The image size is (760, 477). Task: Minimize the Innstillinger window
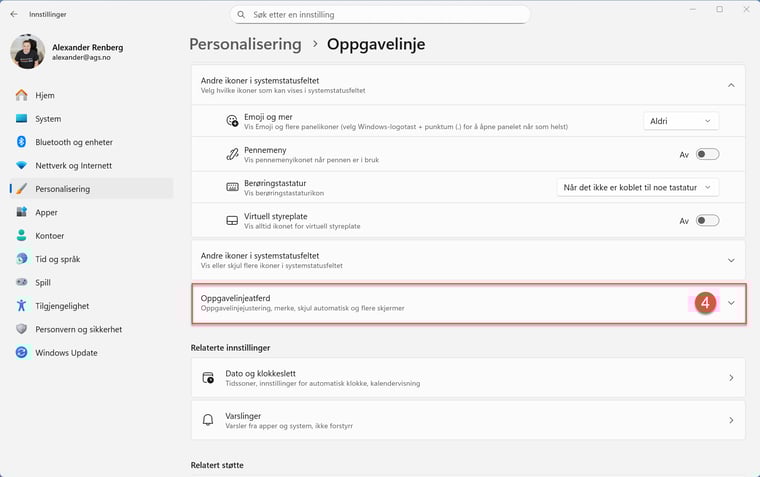tap(693, 9)
